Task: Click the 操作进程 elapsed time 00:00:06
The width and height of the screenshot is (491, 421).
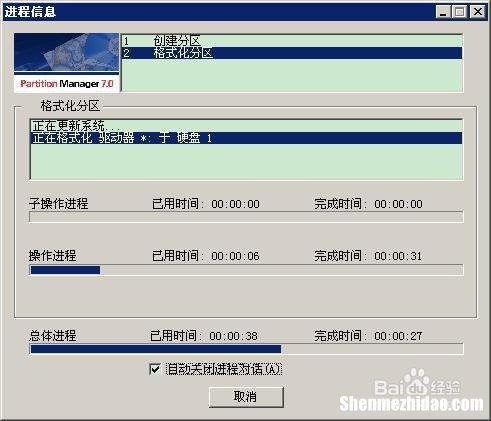Action: click(235, 256)
